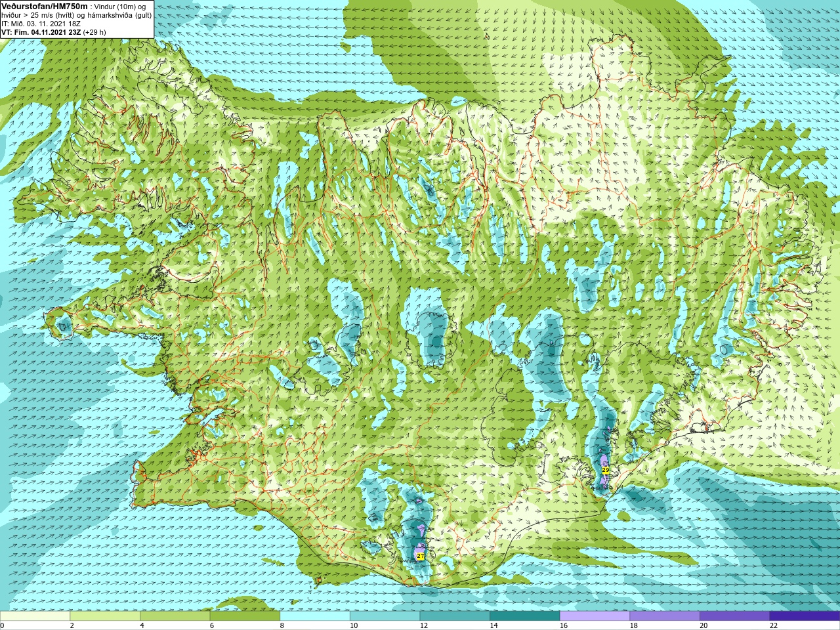Click the yellow gust marker labeled 27
The image size is (840, 630).
coord(421,556)
